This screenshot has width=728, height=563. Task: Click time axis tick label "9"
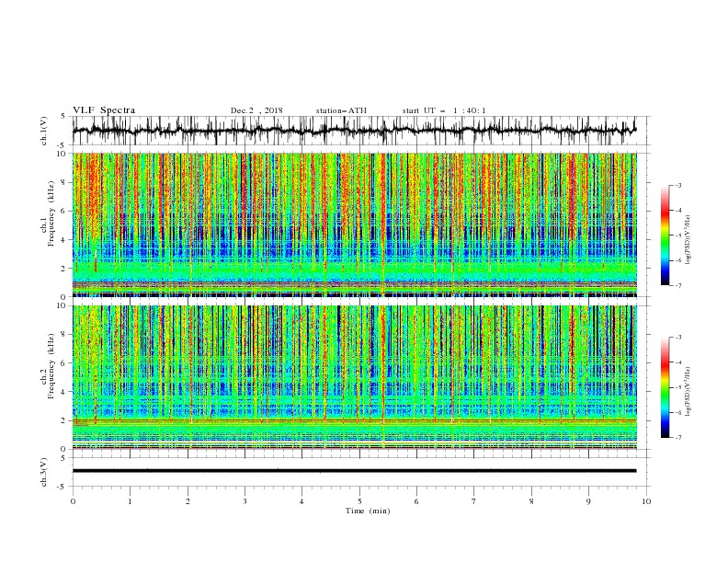[x=588, y=501]
